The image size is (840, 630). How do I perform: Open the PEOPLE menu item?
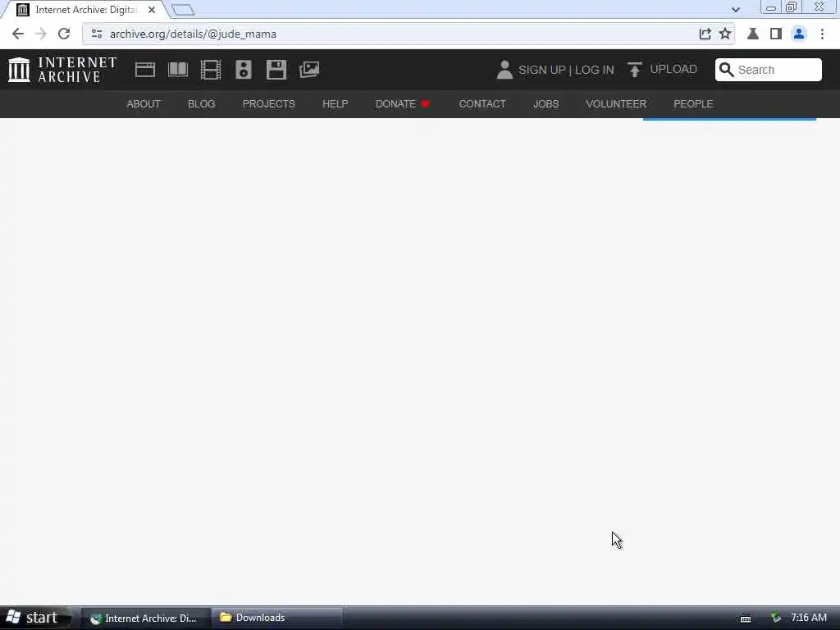tap(693, 104)
